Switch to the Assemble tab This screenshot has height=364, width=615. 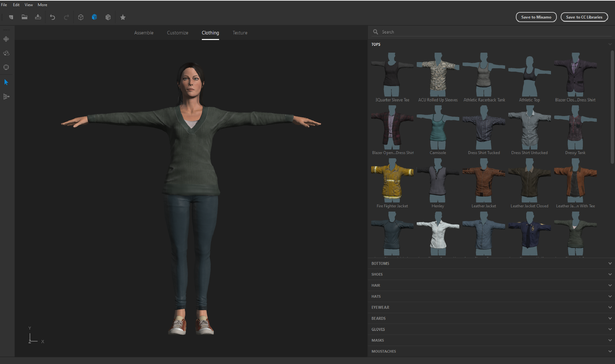click(x=144, y=33)
